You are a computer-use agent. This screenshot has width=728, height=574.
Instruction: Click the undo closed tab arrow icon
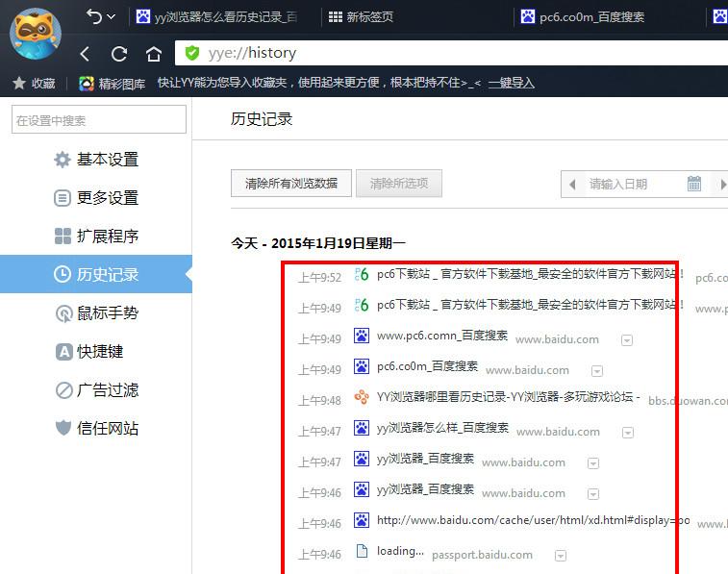(x=94, y=16)
